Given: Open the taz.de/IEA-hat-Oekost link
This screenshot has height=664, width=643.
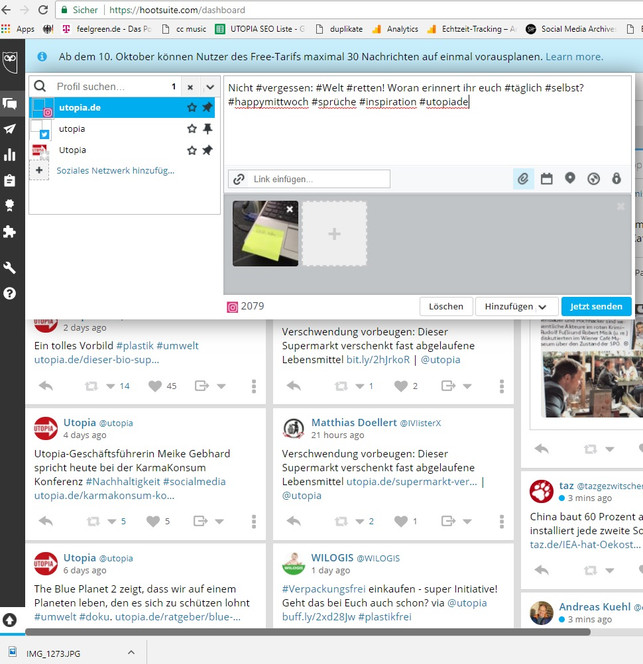Looking at the screenshot, I should coord(585,544).
